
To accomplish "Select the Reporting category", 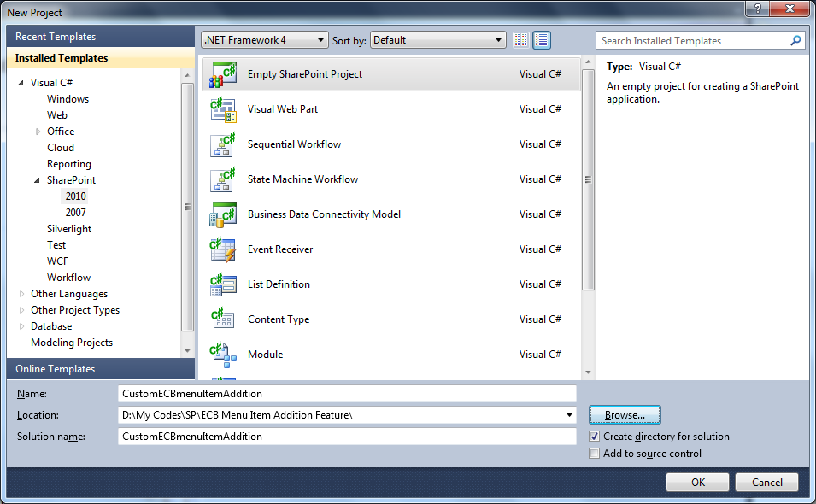I will click(x=68, y=164).
